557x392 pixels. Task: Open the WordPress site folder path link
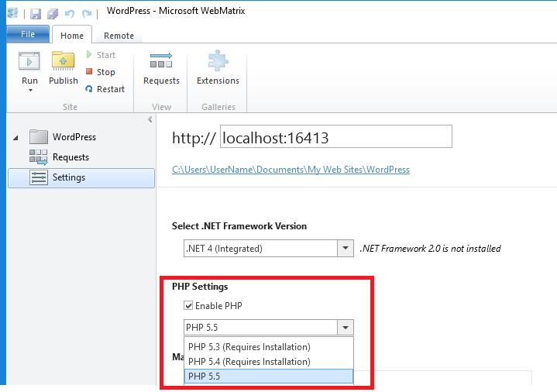pos(291,170)
